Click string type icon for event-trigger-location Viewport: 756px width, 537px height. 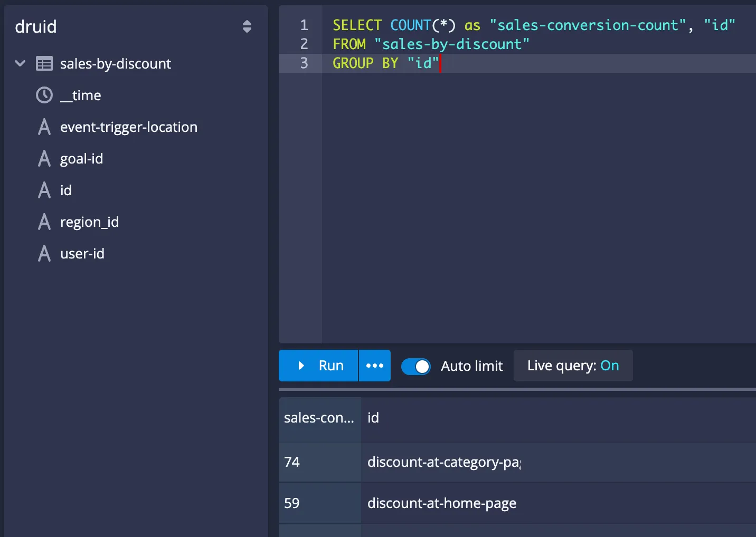(x=44, y=127)
